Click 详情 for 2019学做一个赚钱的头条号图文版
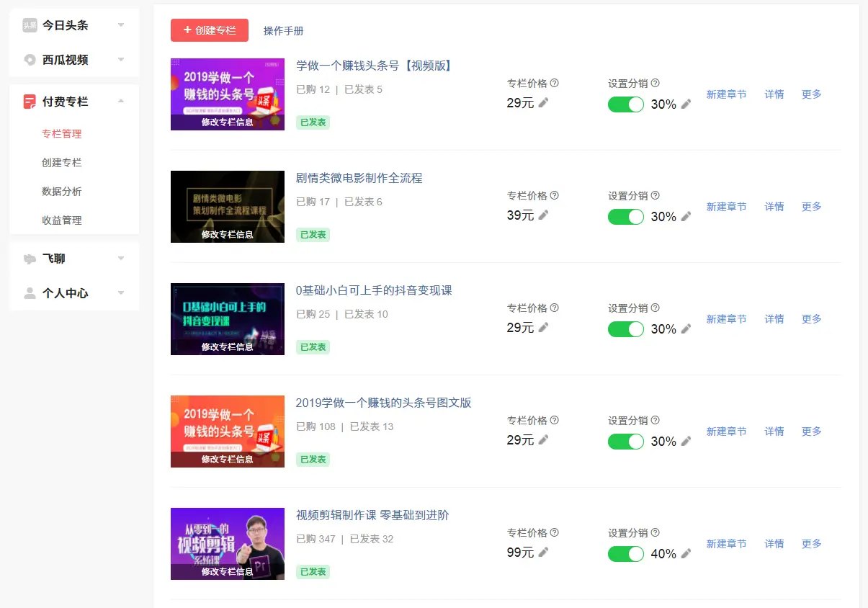 point(774,432)
